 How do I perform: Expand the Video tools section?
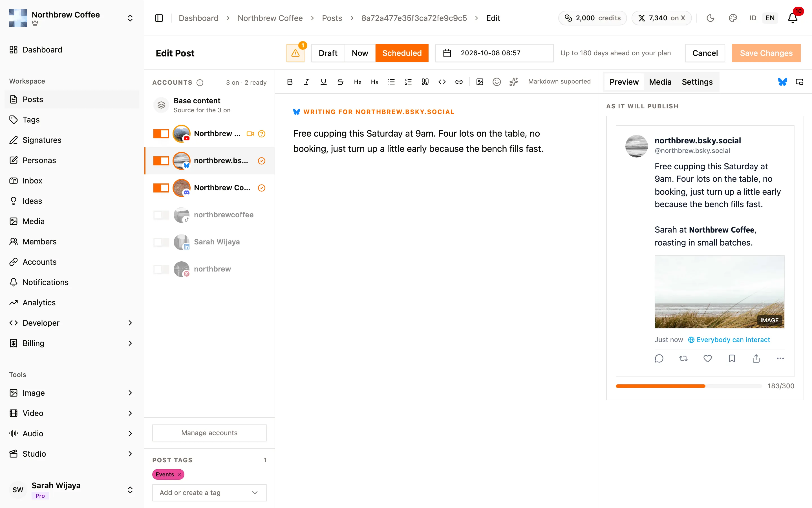coord(72,413)
